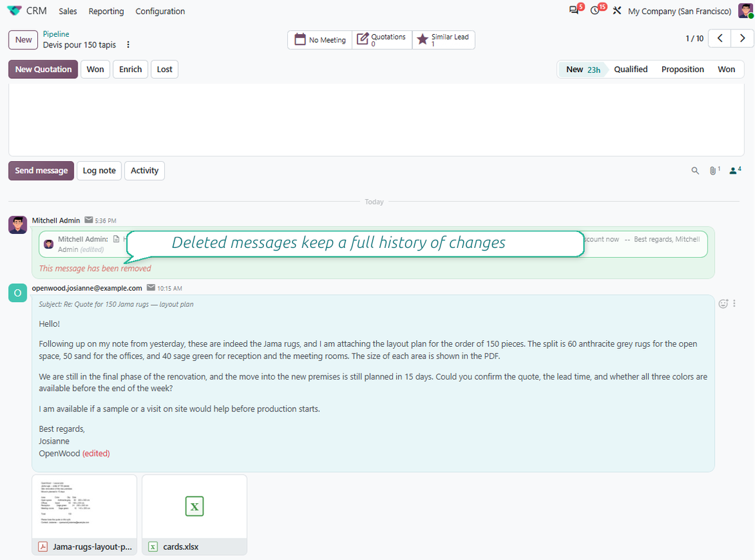Viewport: 755px width, 560px height.
Task: Click the 'This message has been removed' text
Action: click(x=95, y=268)
